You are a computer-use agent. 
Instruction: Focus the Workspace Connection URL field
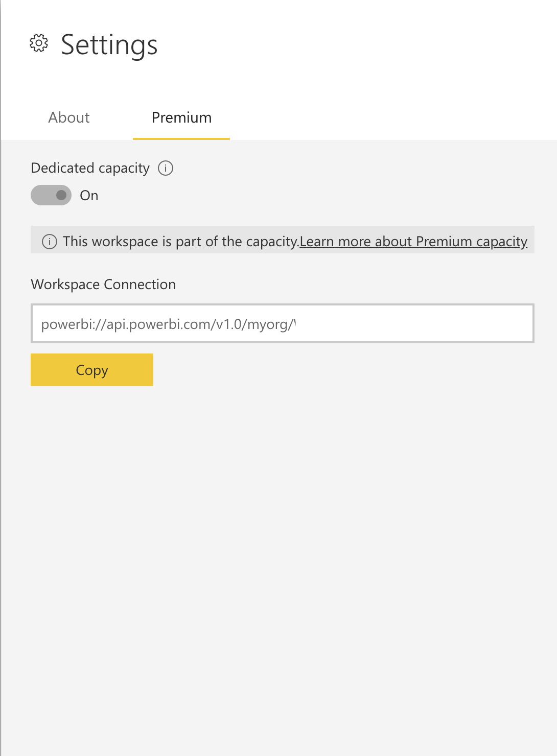(283, 323)
